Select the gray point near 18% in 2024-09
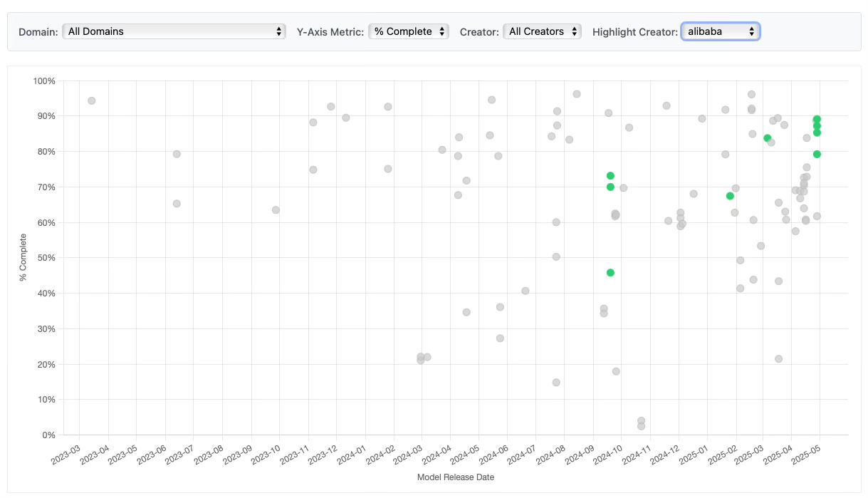 pyautogui.click(x=616, y=371)
